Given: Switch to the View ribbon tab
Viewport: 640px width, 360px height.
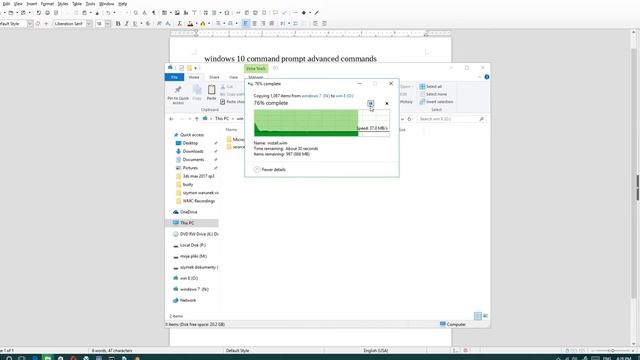Looking at the screenshot, I should [233, 77].
